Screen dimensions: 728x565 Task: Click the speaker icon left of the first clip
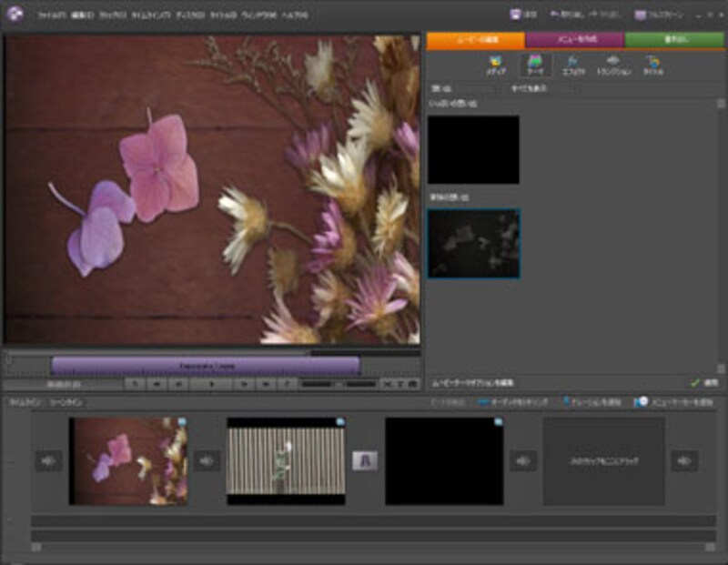click(48, 461)
